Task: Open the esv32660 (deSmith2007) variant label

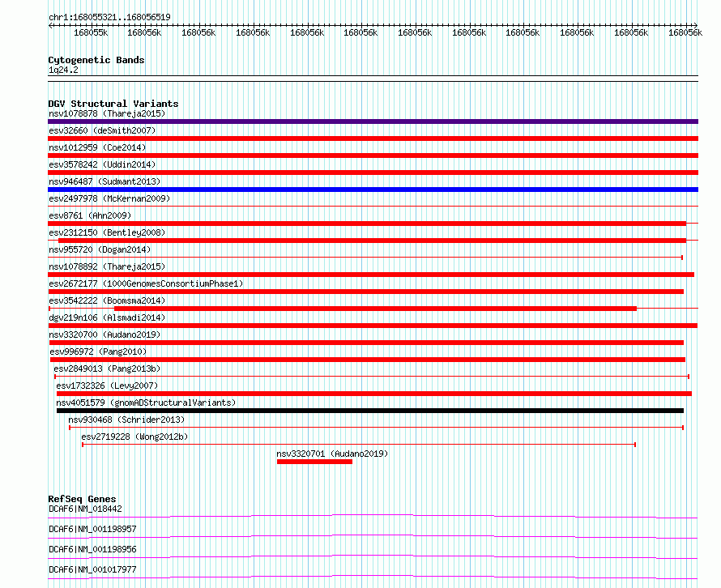Action: pyautogui.click(x=102, y=130)
